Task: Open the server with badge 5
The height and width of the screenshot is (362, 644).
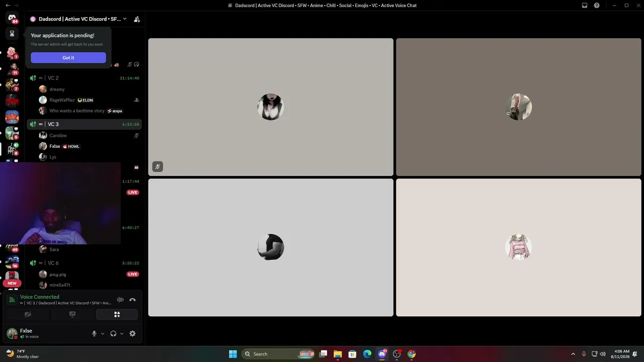Action: click(x=12, y=133)
